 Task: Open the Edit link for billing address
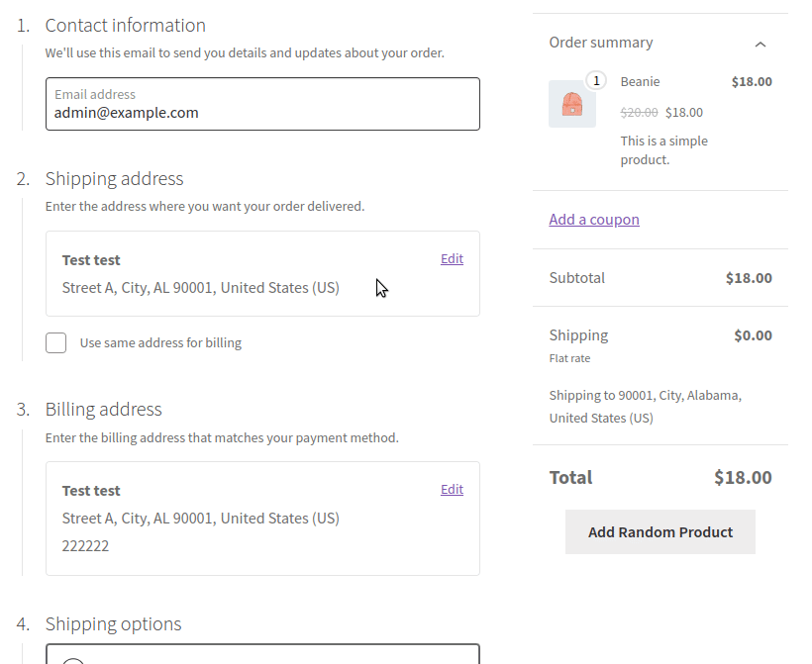tap(452, 490)
